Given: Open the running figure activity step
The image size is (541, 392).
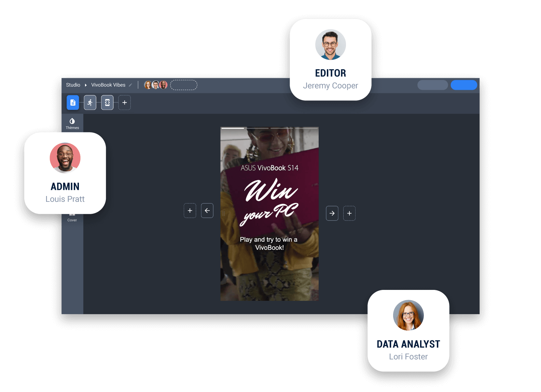Looking at the screenshot, I should click(x=90, y=102).
